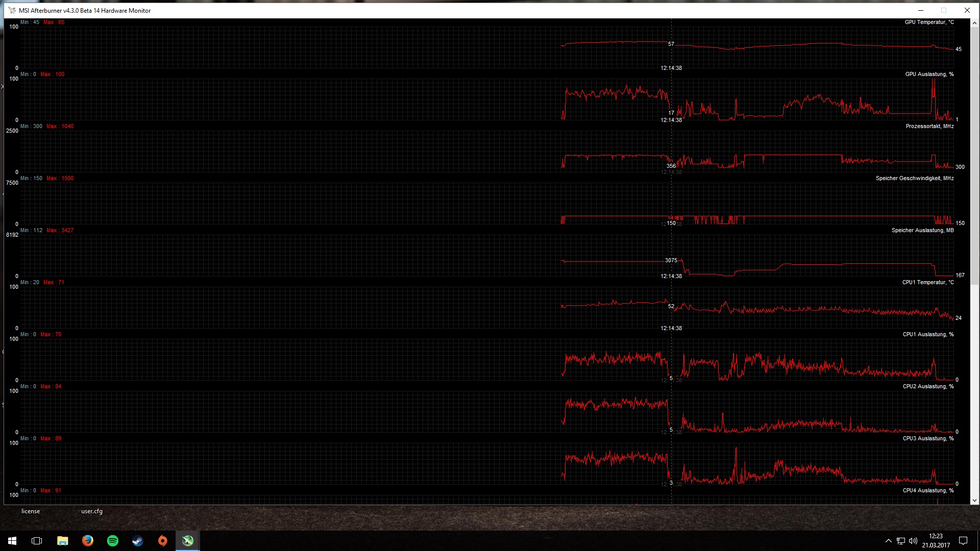Open the volume control tray icon
Viewport: 980px width, 551px height.
pos(913,541)
